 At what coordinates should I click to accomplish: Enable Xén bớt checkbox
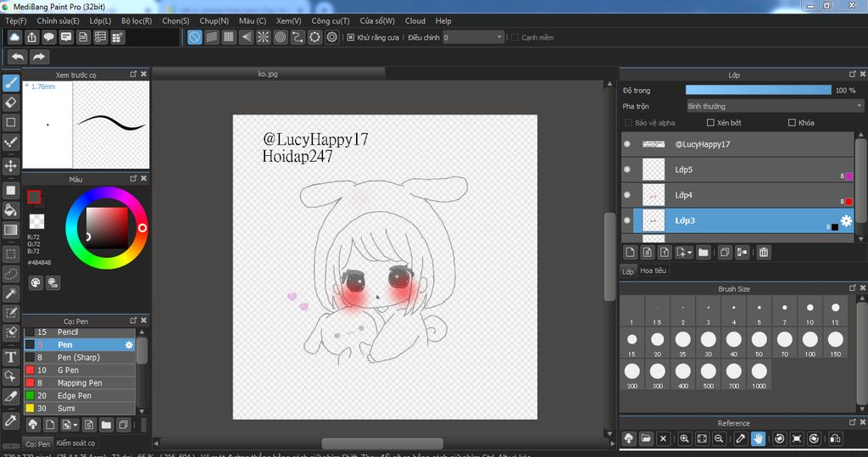(711, 123)
